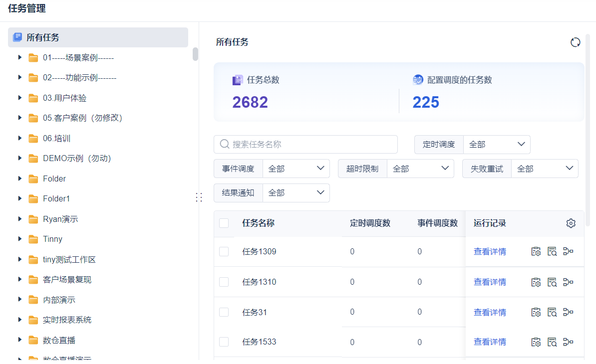Click 查看详情 link for 任务1533
Viewport: 596px width, 364px height.
(490, 342)
